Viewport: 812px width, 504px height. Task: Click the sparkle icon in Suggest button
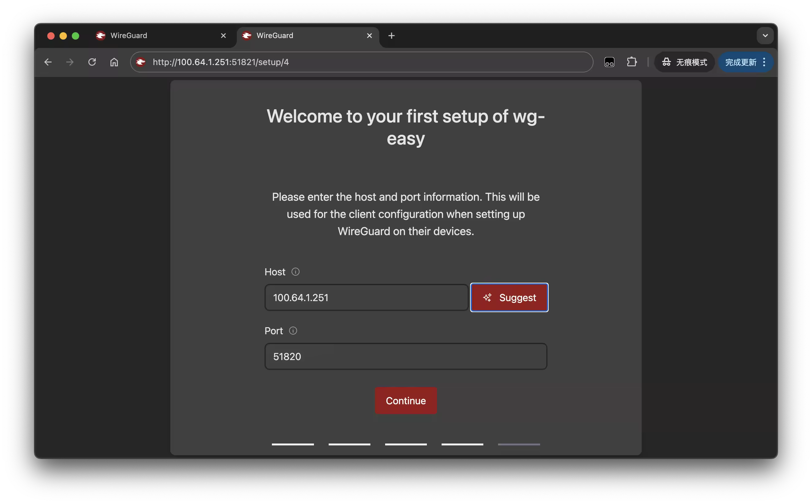pos(487,297)
